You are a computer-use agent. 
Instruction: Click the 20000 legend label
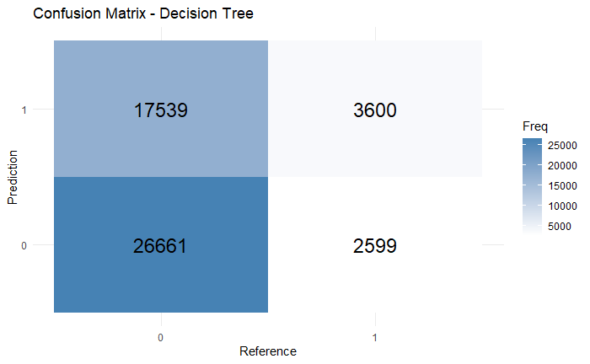point(559,165)
